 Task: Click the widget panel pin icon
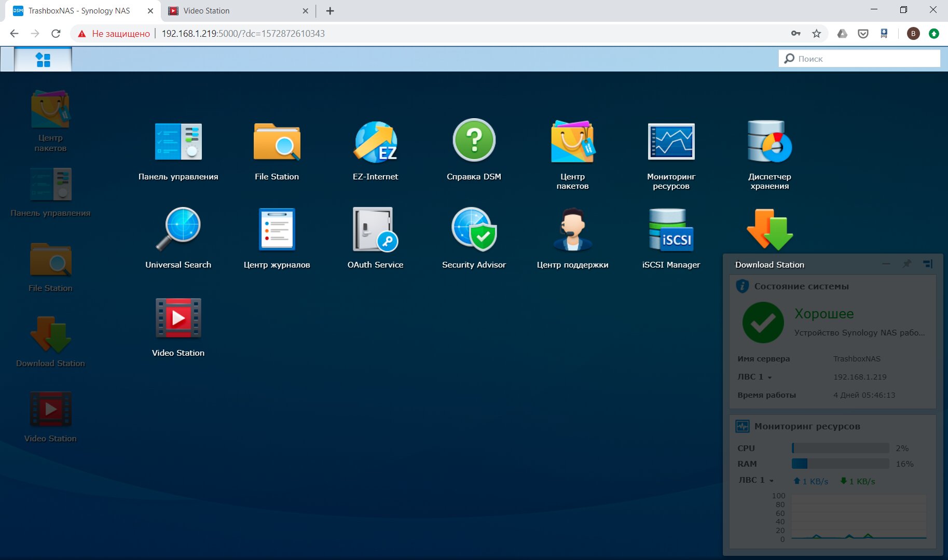click(x=906, y=264)
